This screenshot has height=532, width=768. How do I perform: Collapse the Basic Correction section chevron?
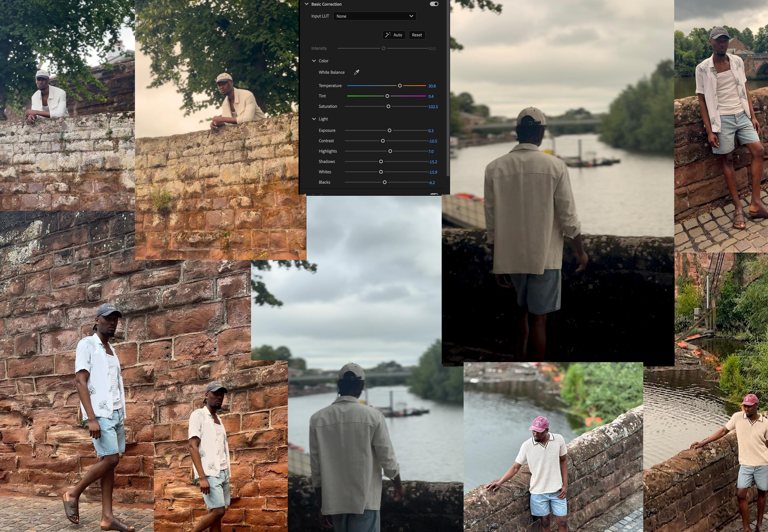(306, 4)
